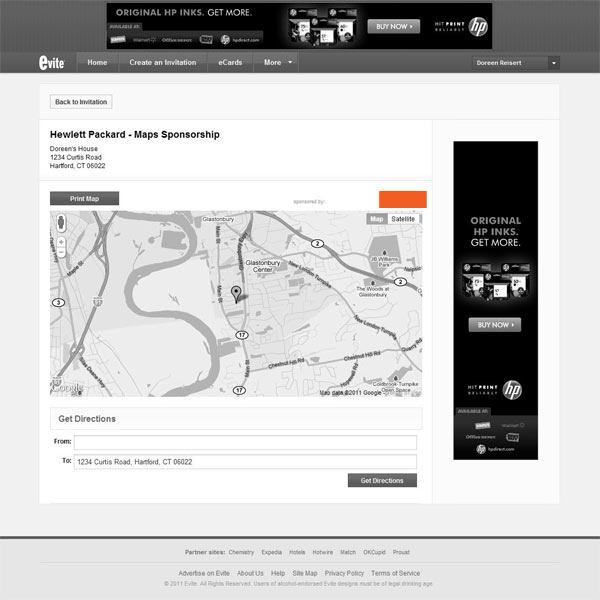Open eCards in navigation bar
Screen dimensions: 600x600
pos(230,62)
